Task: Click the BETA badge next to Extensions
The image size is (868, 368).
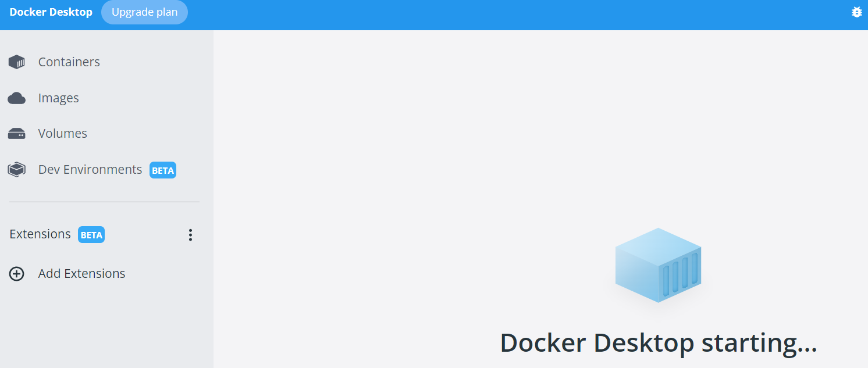Action: [x=91, y=235]
